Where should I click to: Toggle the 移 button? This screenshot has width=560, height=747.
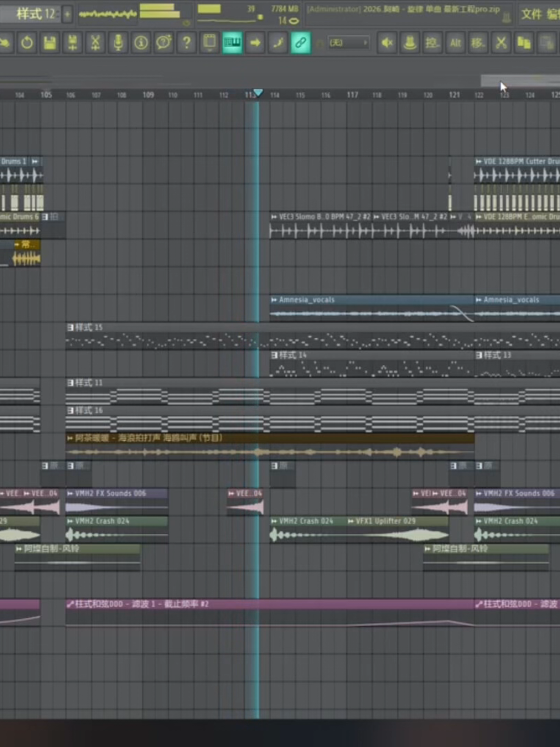click(x=478, y=43)
